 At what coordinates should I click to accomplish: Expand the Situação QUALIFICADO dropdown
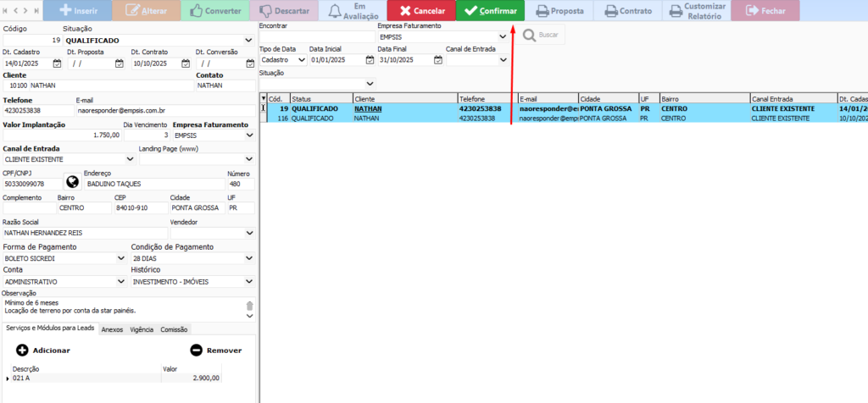point(248,40)
